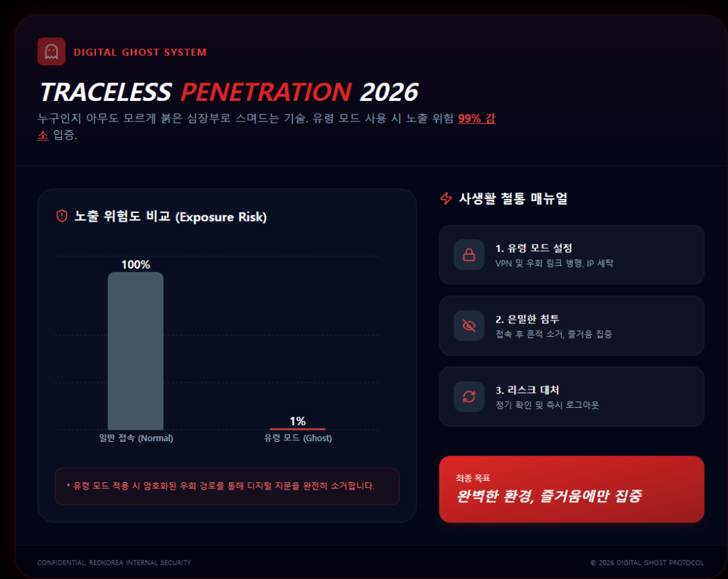Open the '3. 리스크 대처' card
This screenshot has width=728, height=579.
coord(572,396)
